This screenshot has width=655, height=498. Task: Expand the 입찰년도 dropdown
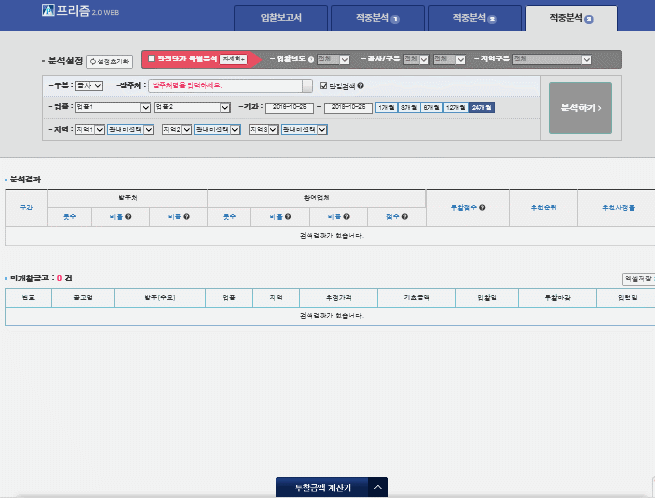(x=333, y=59)
